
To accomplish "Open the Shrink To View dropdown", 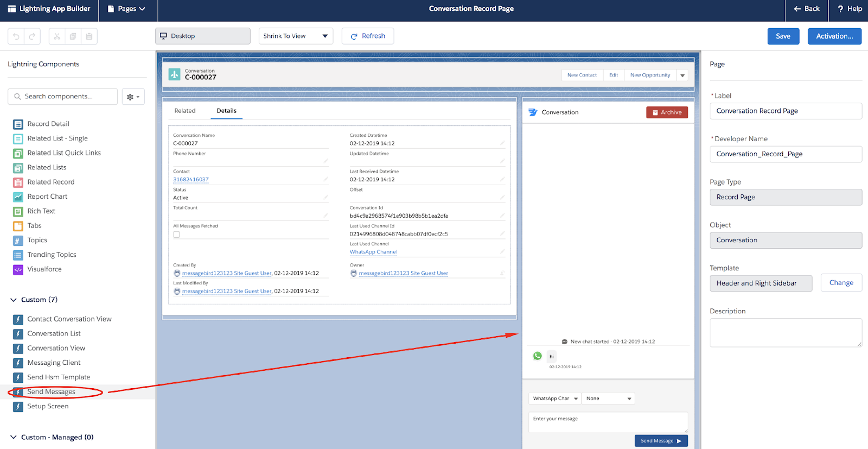I will 296,36.
